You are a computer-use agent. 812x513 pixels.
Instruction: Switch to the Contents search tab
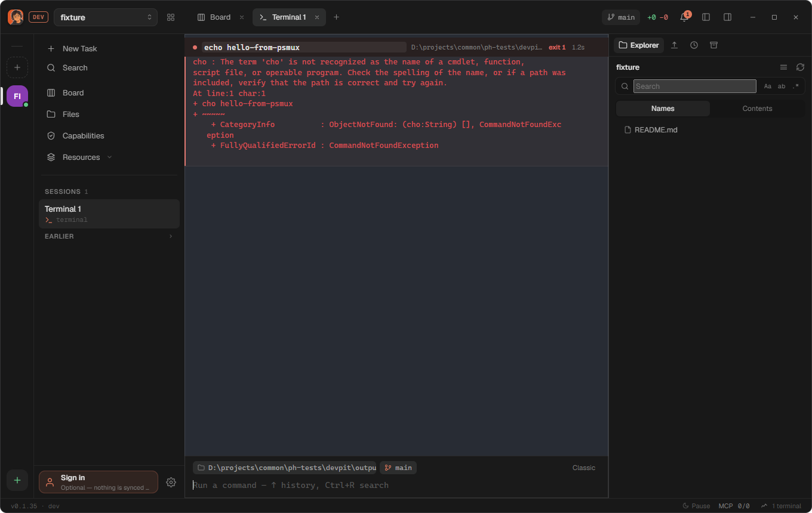tap(757, 109)
